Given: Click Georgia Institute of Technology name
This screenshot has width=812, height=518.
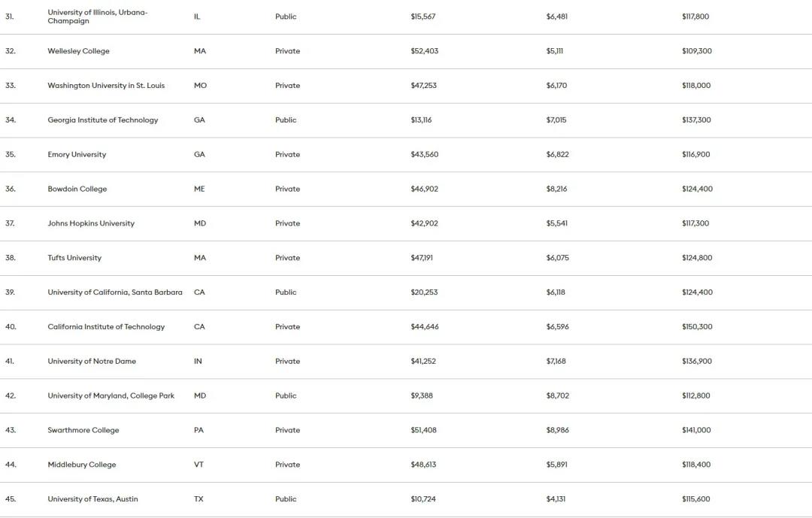Looking at the screenshot, I should click(x=102, y=120).
